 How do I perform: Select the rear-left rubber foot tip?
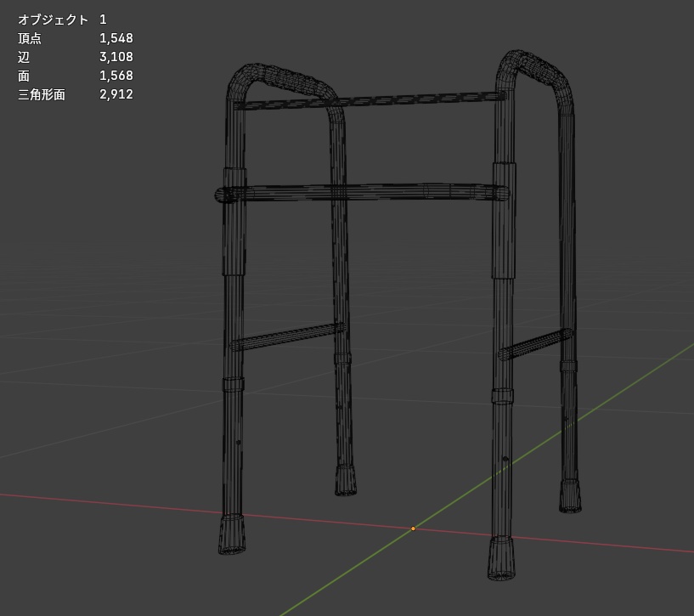[x=346, y=481]
